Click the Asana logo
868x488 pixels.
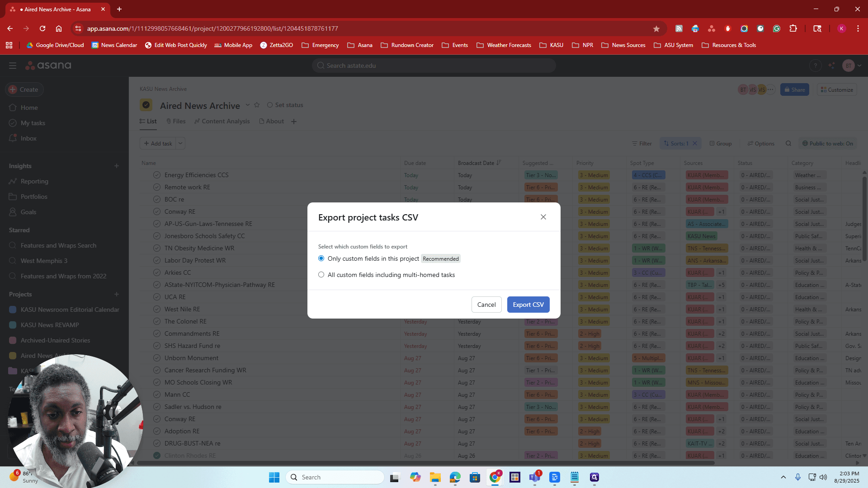(48, 66)
